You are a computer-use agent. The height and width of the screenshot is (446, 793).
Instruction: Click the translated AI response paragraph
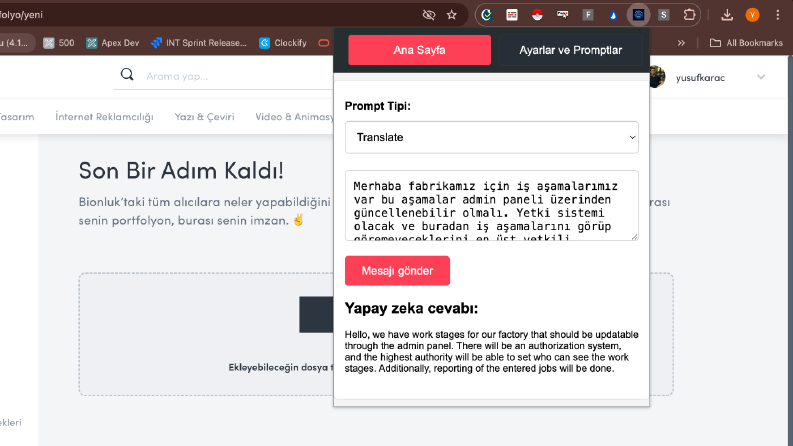click(x=492, y=351)
